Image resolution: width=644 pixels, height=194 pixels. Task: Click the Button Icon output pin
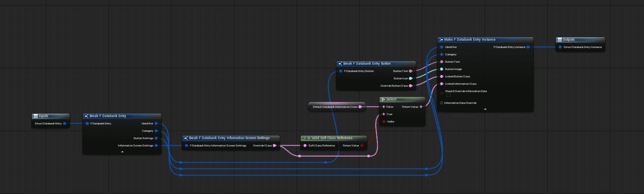click(411, 78)
